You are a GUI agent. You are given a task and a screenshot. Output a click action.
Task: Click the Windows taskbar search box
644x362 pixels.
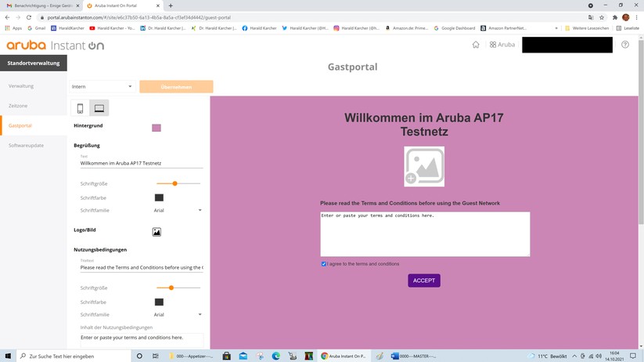pyautogui.click(x=74, y=356)
